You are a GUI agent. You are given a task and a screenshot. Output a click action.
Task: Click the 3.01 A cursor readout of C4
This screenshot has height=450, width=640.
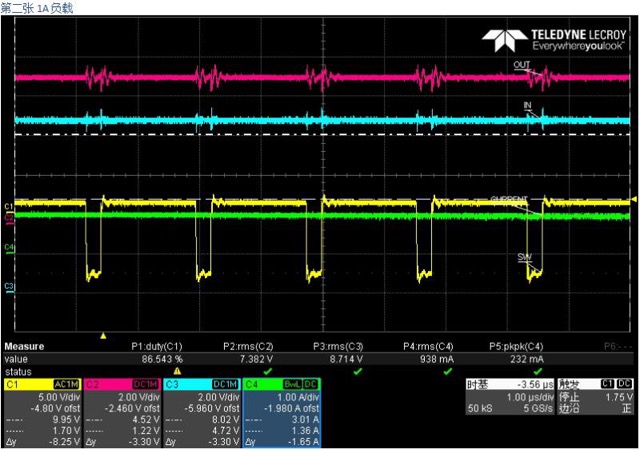coord(305,419)
